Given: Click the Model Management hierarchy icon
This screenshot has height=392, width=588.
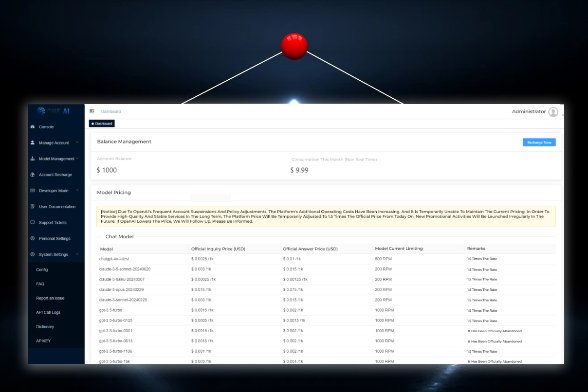Looking at the screenshot, I should [32, 159].
